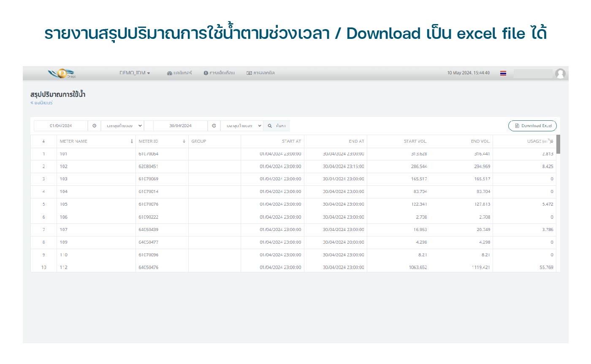Click the Meter ID sort arrows icon
This screenshot has height=364, width=591.
pos(184,141)
